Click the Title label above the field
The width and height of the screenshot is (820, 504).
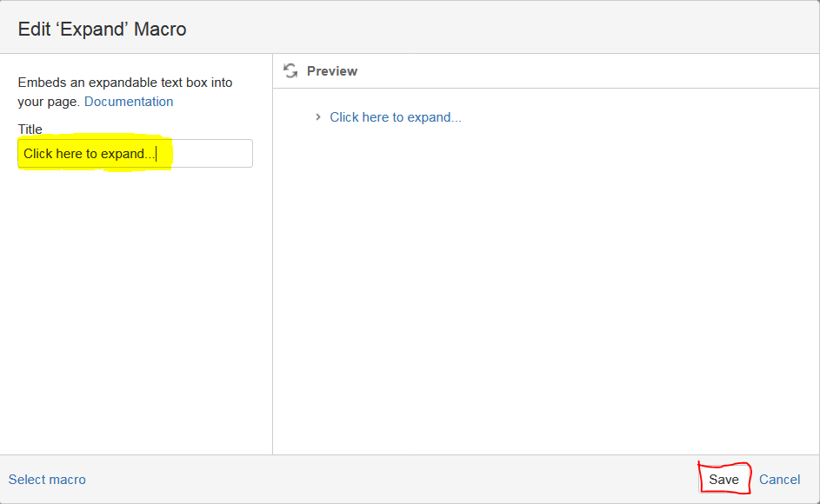click(30, 129)
